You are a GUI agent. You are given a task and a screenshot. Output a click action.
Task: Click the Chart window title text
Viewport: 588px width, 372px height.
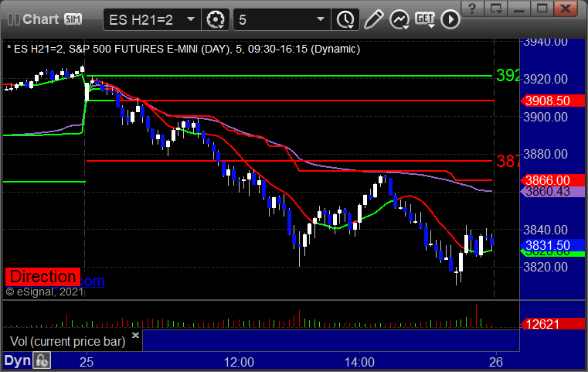(x=40, y=19)
